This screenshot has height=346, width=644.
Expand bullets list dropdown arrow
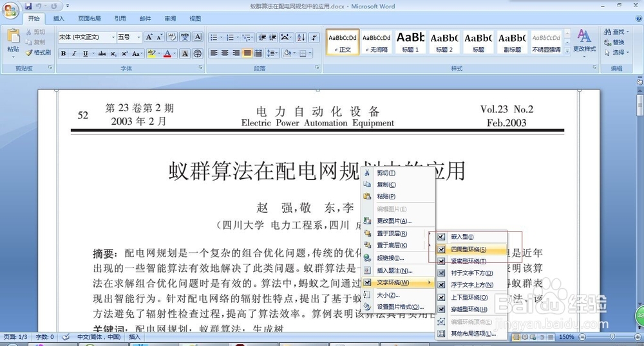click(x=222, y=37)
